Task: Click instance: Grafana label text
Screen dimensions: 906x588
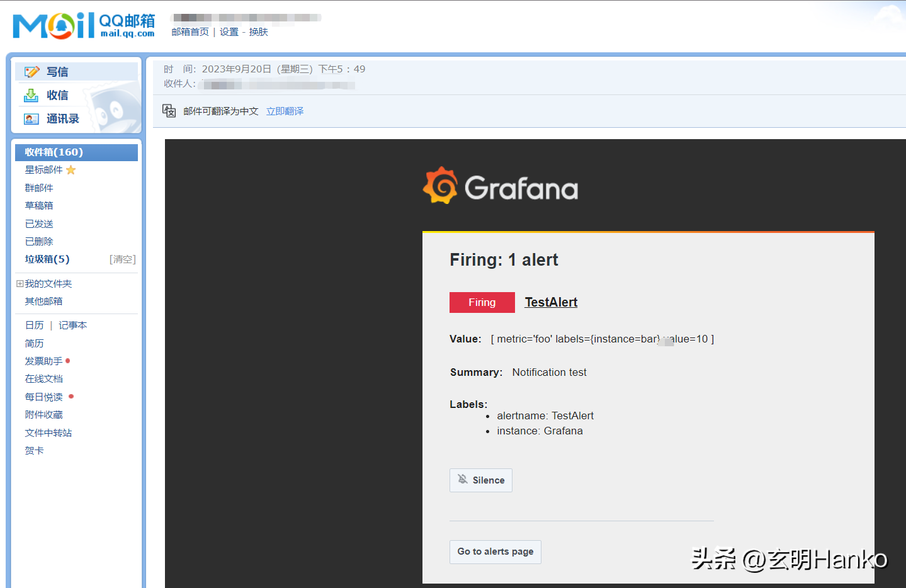Action: pyautogui.click(x=540, y=431)
